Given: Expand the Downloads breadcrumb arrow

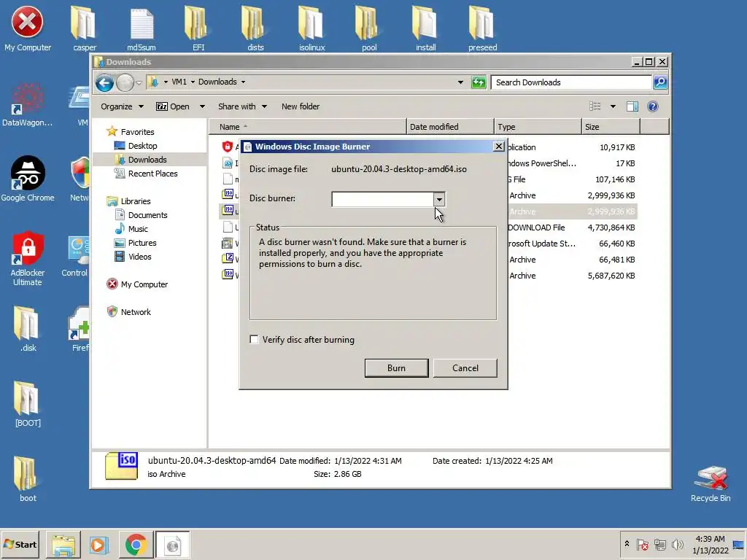Looking at the screenshot, I should [x=243, y=82].
